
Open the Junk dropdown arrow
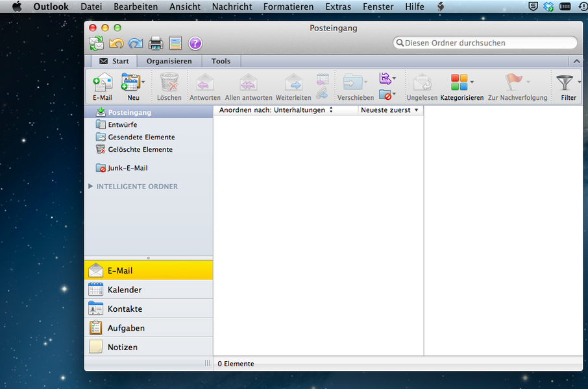[x=394, y=93]
